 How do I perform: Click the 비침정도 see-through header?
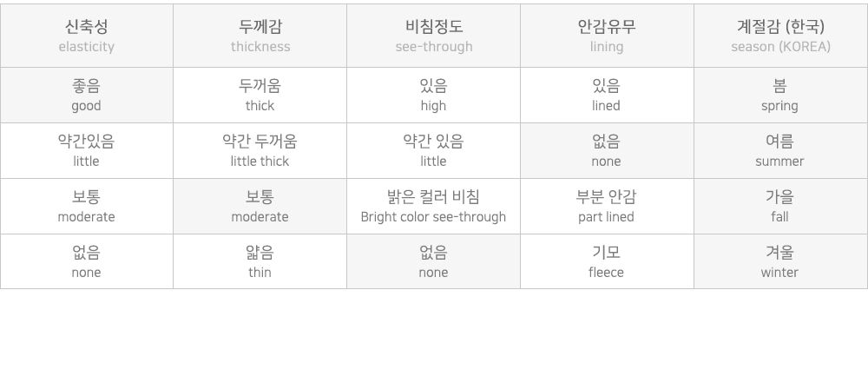[x=434, y=36]
